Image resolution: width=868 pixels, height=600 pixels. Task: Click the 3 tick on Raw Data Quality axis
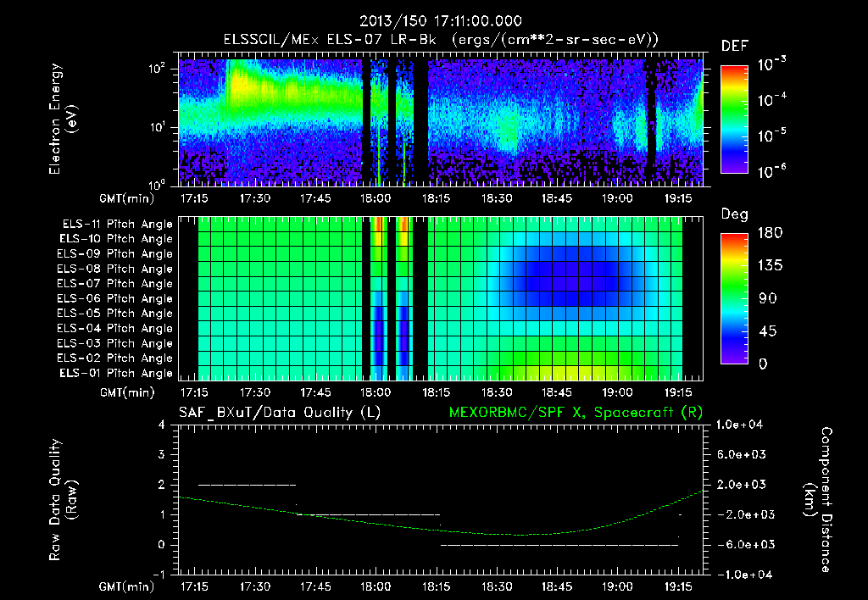tap(162, 455)
